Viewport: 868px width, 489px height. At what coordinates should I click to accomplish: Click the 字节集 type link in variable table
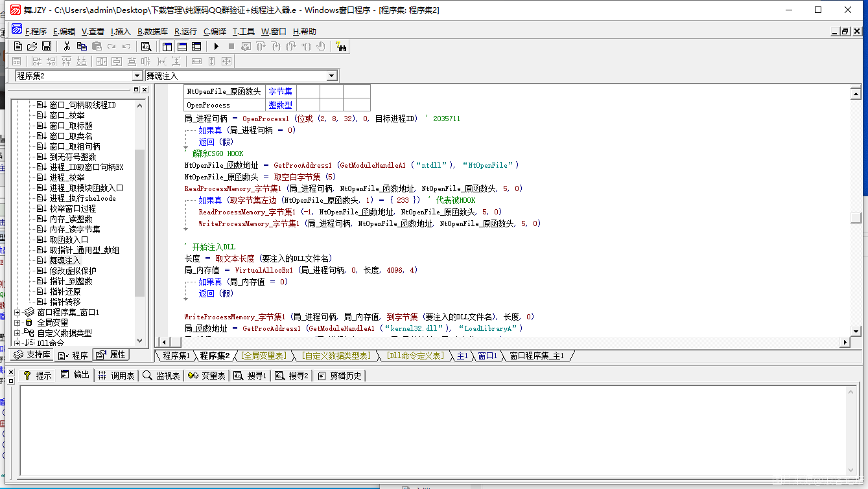tap(280, 92)
